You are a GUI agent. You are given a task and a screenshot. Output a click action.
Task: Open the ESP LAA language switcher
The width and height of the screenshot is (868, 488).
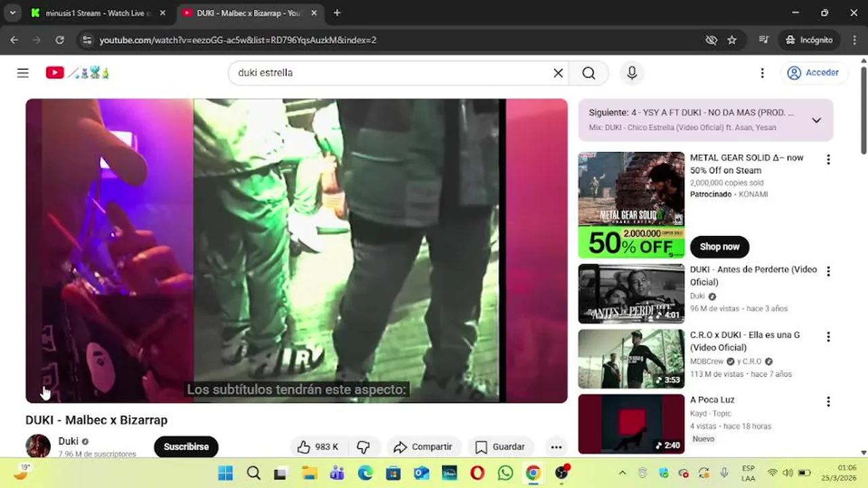[749, 472]
